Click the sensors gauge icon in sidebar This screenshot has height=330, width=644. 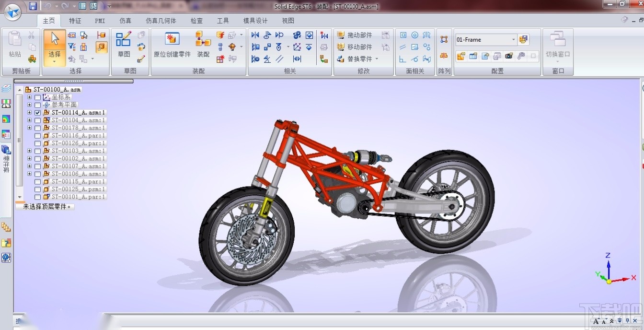(x=6, y=104)
